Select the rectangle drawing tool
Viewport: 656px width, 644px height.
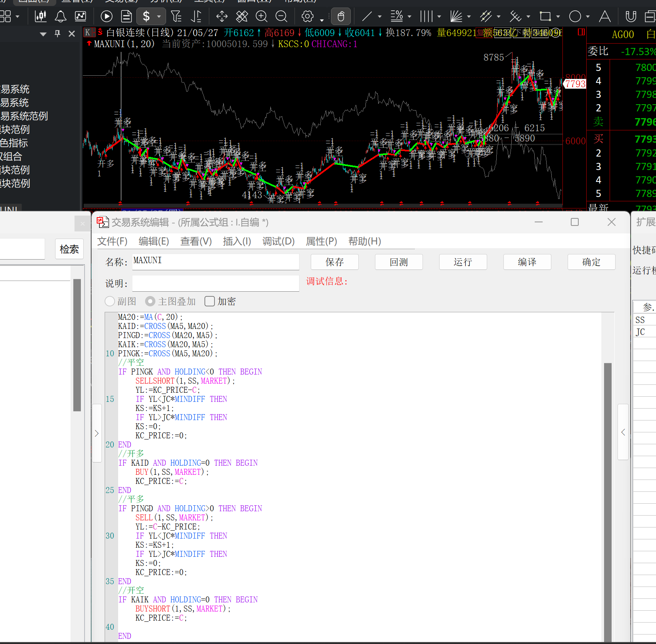click(x=545, y=16)
